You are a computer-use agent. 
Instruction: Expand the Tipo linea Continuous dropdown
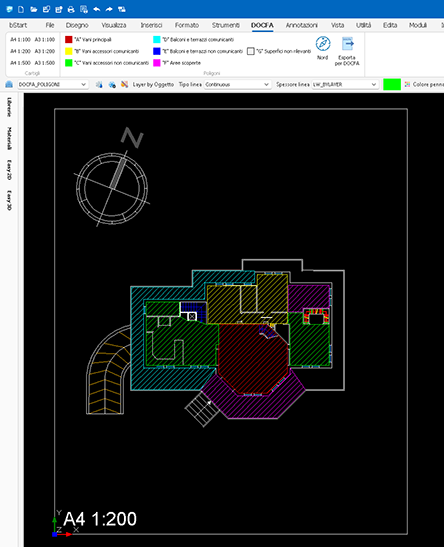click(x=237, y=84)
